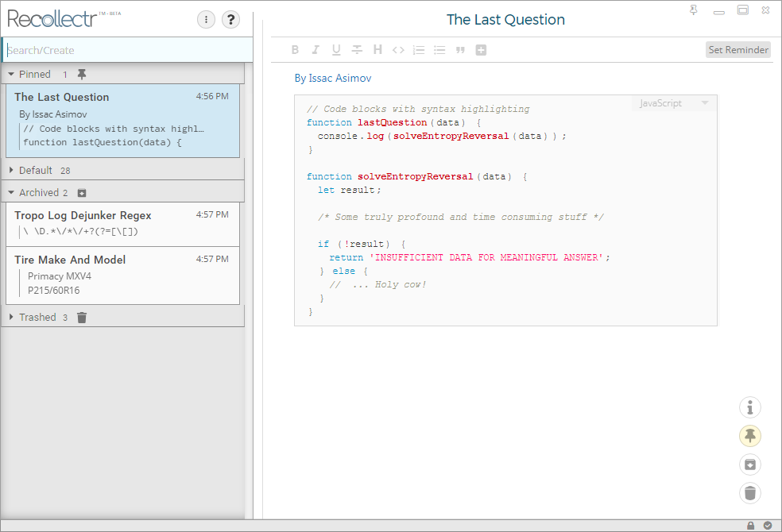Image resolution: width=782 pixels, height=532 pixels.
Task: Pin the window with the top pushpin icon
Action: [x=693, y=10]
